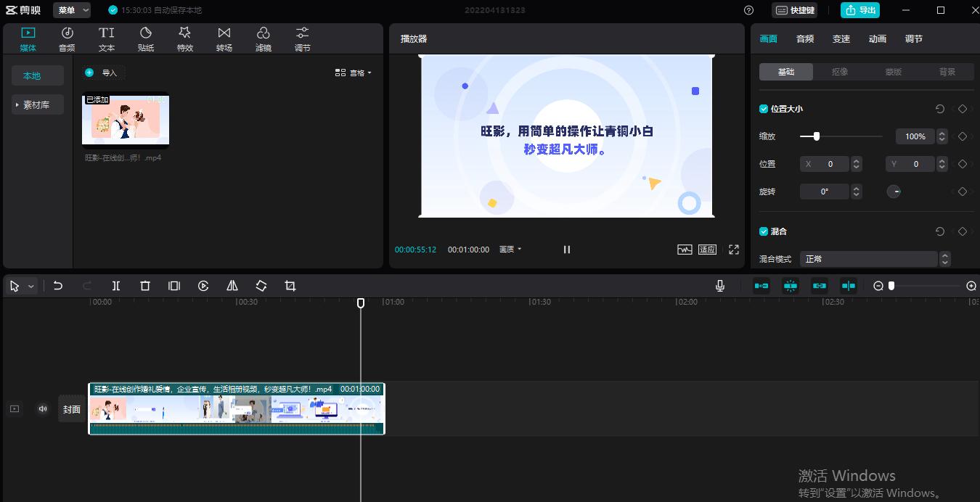Image resolution: width=980 pixels, height=502 pixels.
Task: Click the 导入 import button
Action: point(104,73)
